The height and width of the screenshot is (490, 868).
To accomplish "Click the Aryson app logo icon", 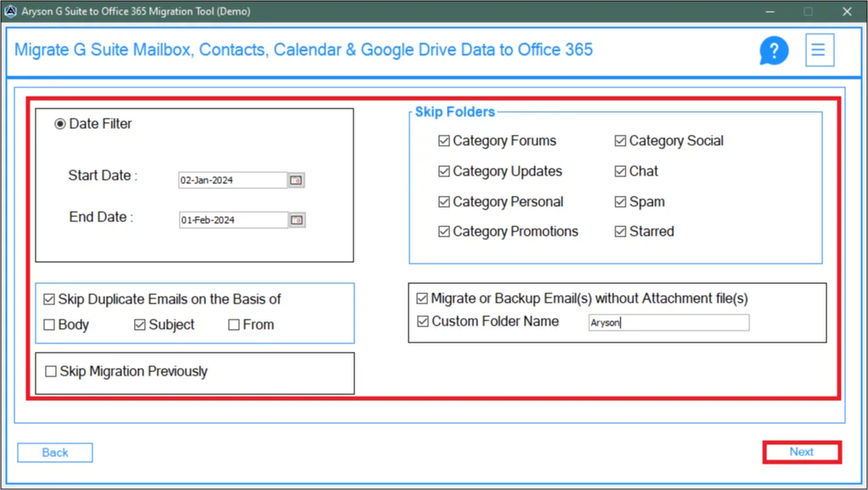I will pos(10,11).
